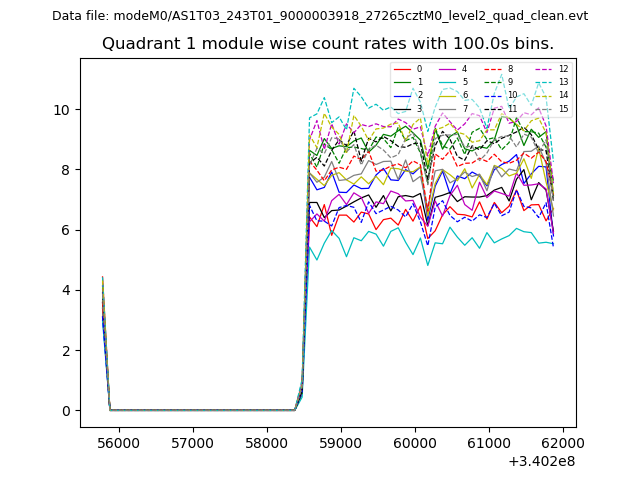This screenshot has width=640, height=480.
Task: Click the plot title about Quadrant 1
Action: click(x=328, y=44)
